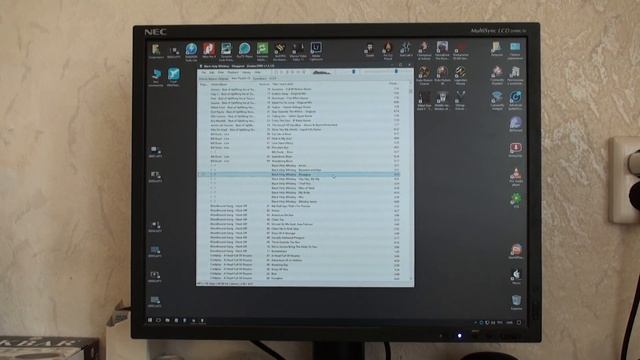640x360 pixels.
Task: Open File Explorer from the taskbar
Action: [x=167, y=320]
